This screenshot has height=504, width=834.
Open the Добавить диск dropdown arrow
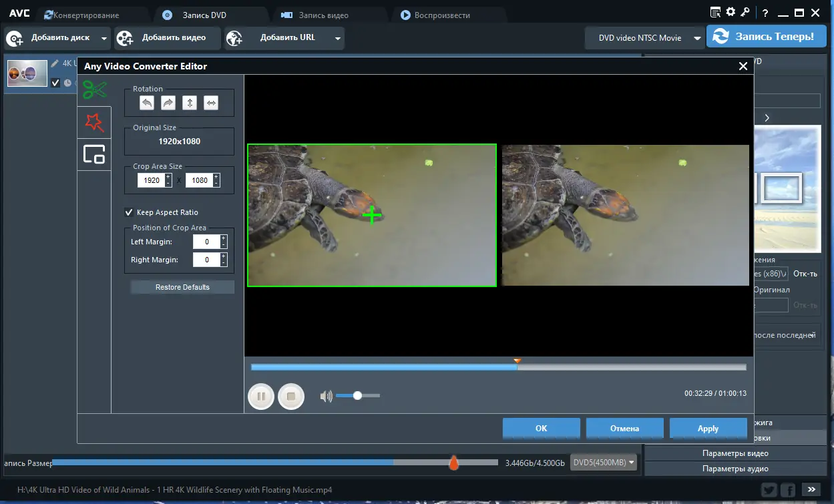[103, 39]
